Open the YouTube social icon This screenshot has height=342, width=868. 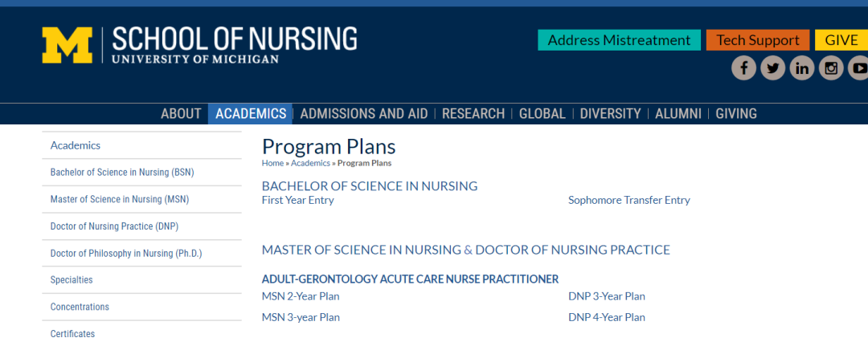tap(858, 68)
